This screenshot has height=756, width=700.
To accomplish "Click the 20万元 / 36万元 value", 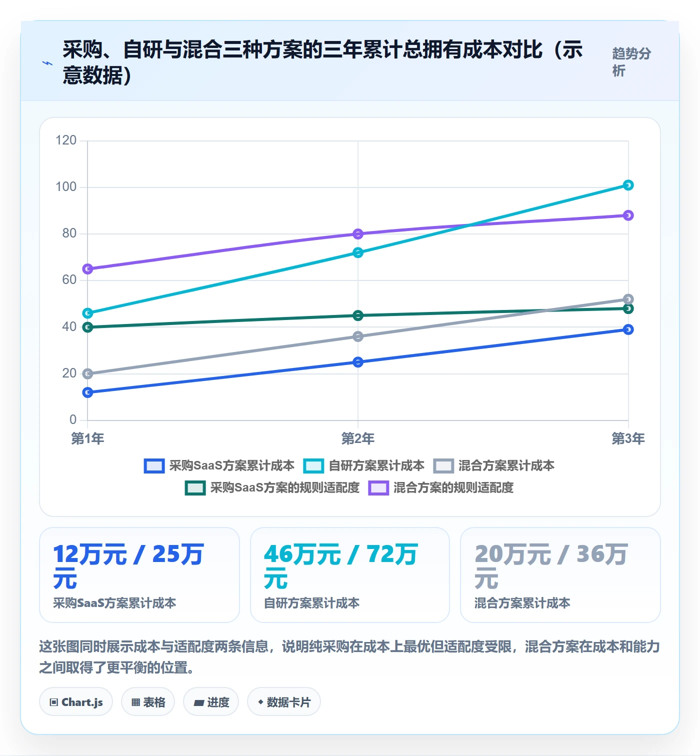I will tap(551, 566).
